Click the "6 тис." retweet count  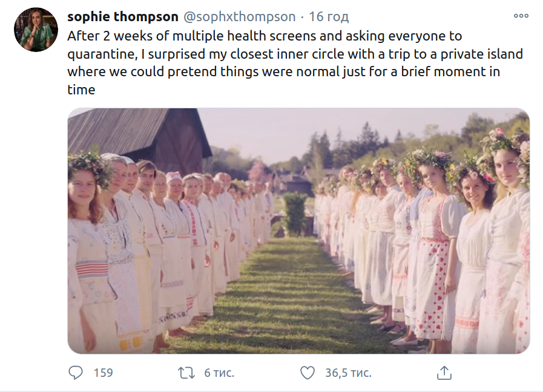click(219, 373)
